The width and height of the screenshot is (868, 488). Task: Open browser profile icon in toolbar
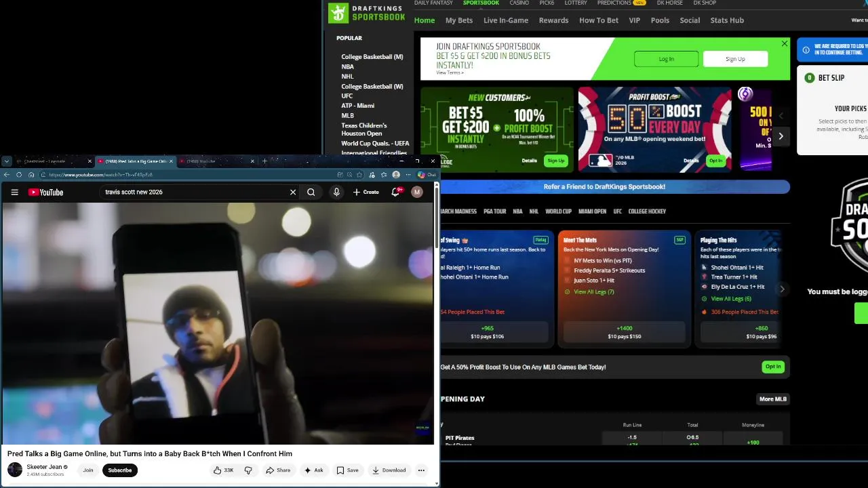[x=396, y=175]
